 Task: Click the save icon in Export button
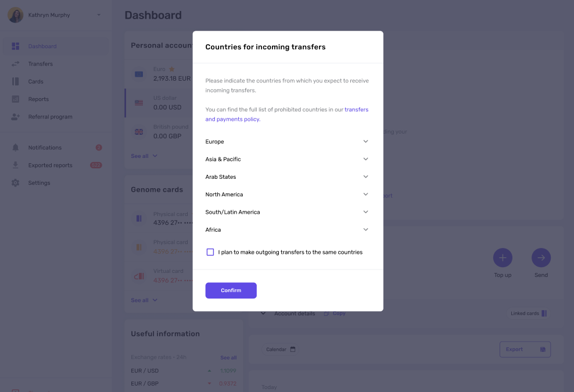(x=543, y=350)
